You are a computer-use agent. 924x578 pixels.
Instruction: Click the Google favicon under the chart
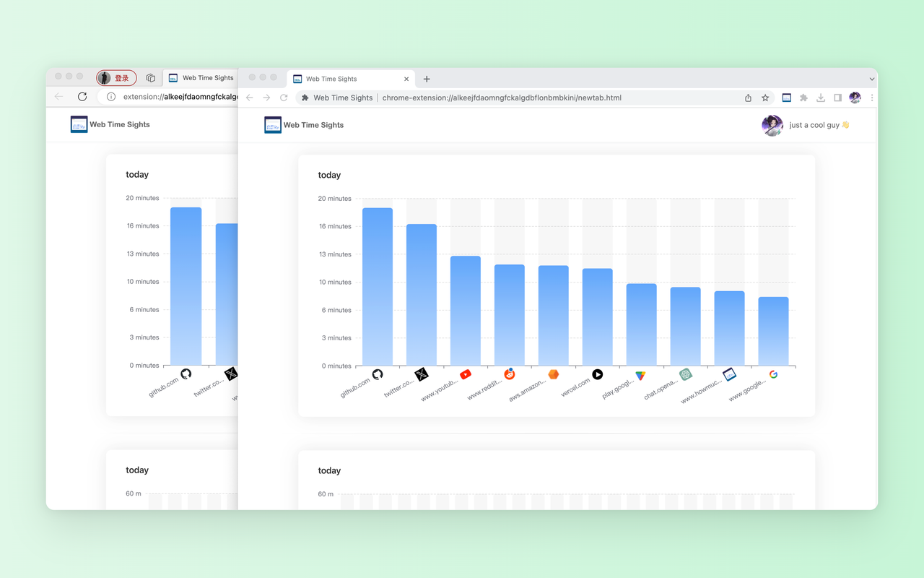pyautogui.click(x=773, y=374)
